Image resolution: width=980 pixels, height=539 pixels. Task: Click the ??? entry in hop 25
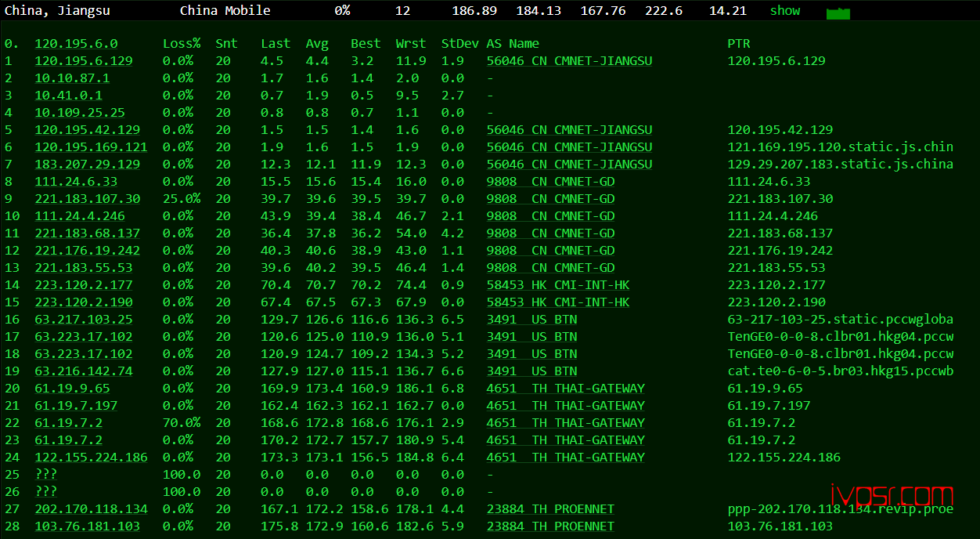coord(46,475)
